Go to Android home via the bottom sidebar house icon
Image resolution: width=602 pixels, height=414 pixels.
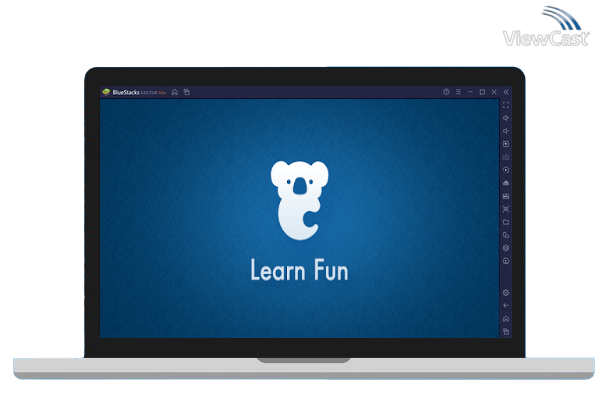(x=506, y=319)
